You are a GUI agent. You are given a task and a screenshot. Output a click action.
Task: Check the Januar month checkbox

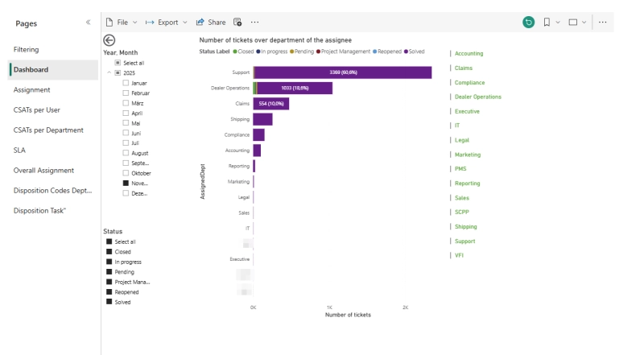coord(126,83)
